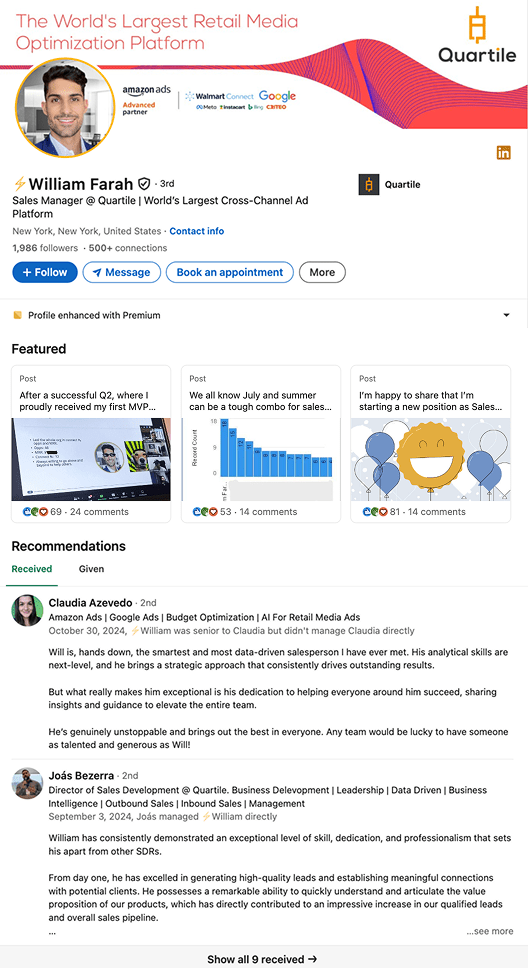Screen dimensions: 528x968
Task: Open the Quartile company link text
Action: click(x=402, y=185)
